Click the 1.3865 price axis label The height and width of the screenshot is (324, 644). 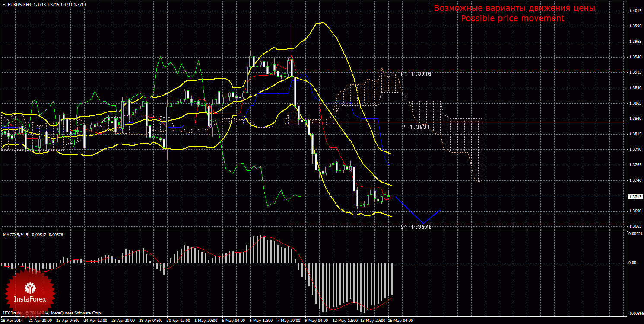coord(635,103)
